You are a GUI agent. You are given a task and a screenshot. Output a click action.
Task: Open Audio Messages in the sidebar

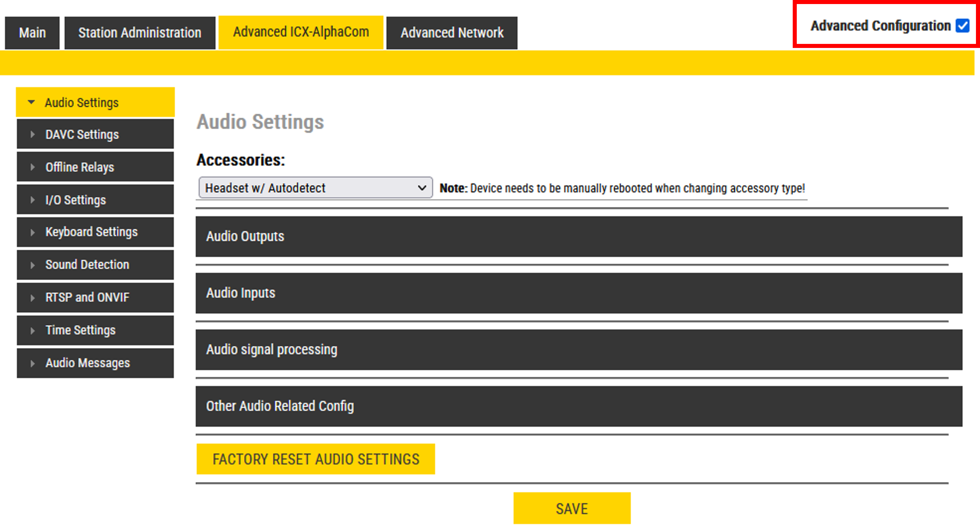88,363
